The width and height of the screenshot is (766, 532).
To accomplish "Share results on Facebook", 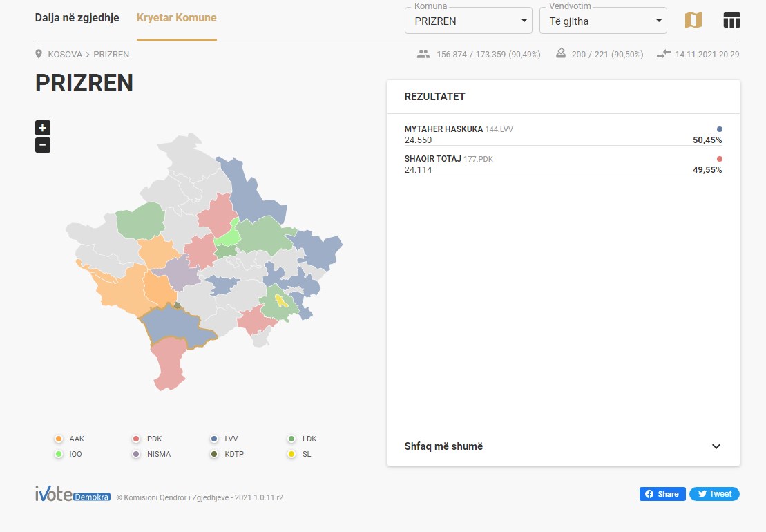I will tap(662, 494).
